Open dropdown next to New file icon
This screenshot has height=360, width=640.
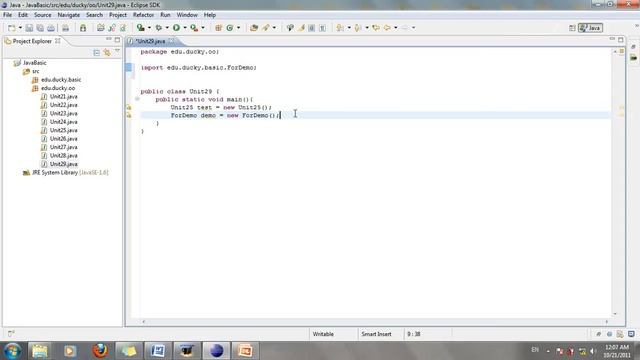(x=20, y=28)
